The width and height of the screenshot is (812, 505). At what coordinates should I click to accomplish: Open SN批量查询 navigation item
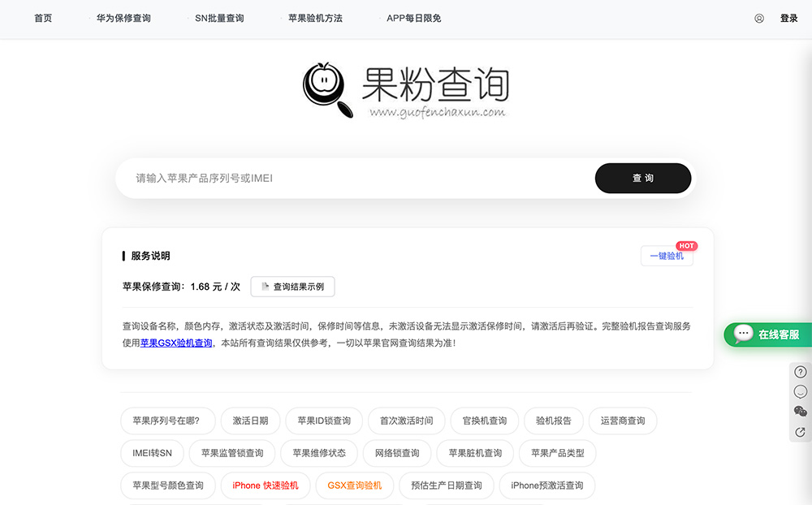219,18
